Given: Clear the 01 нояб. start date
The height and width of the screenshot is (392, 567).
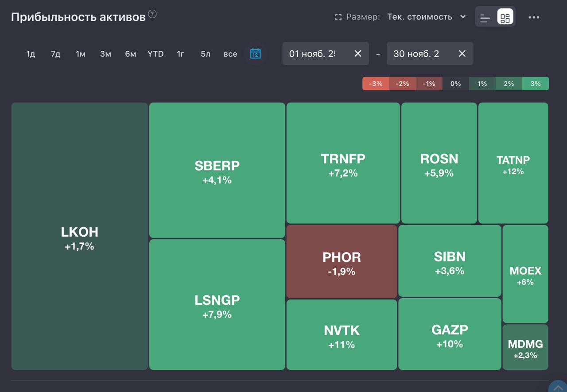Looking at the screenshot, I should pos(358,54).
